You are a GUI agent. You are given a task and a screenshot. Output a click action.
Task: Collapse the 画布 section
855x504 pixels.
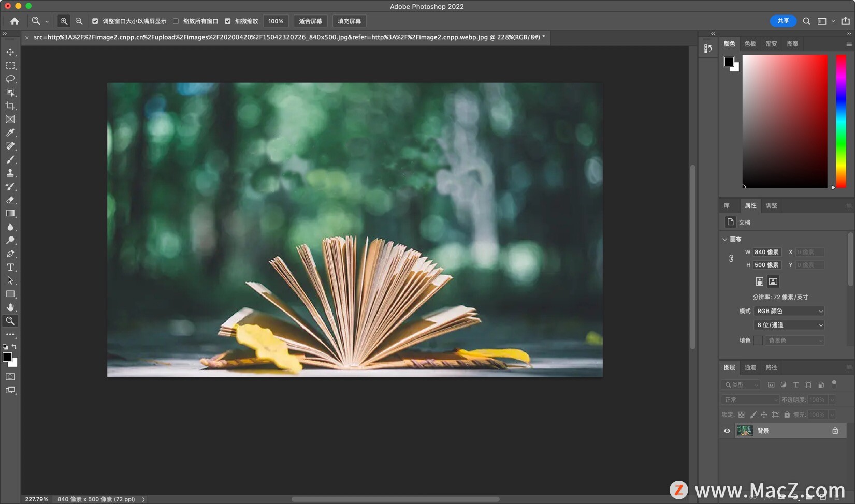click(x=725, y=239)
